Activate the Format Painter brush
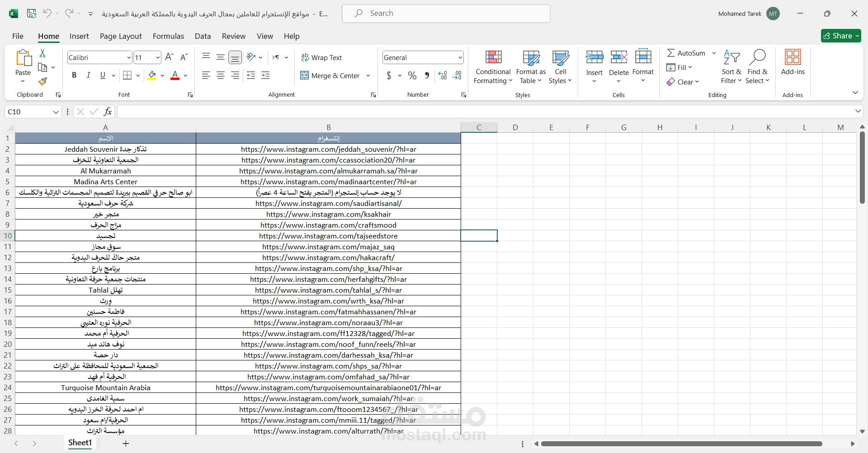Image resolution: width=868 pixels, height=453 pixels. (x=42, y=81)
